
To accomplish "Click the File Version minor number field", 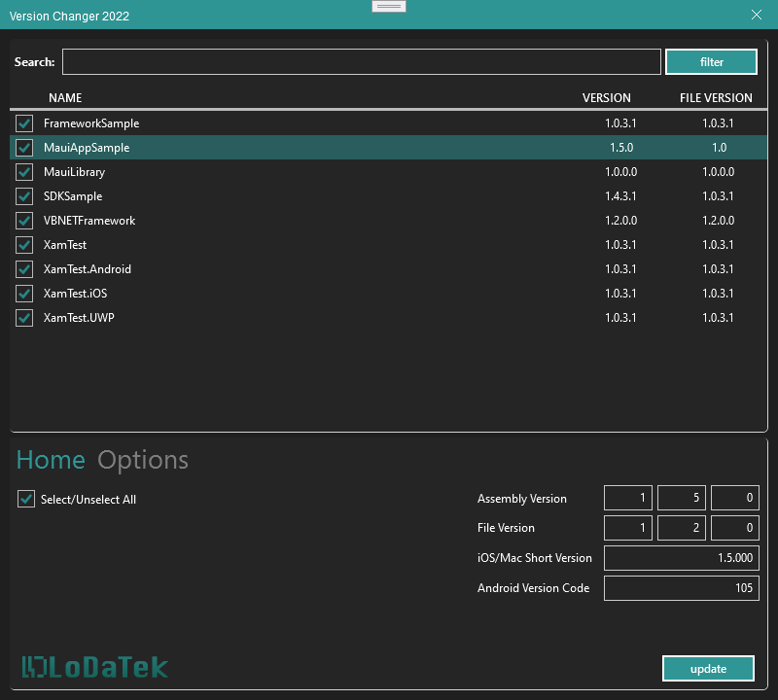I will pos(681,528).
